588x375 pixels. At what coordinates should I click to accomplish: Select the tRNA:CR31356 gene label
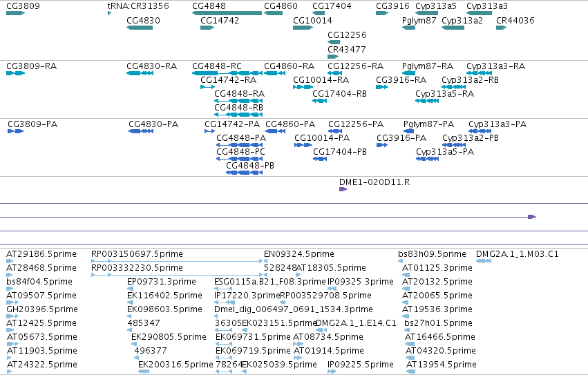[x=138, y=6]
